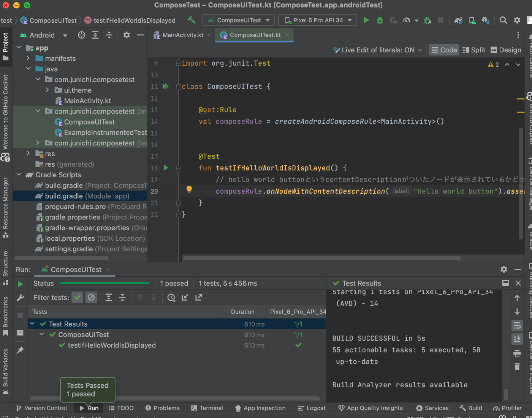Click the Make Project hammer icon

(192, 20)
